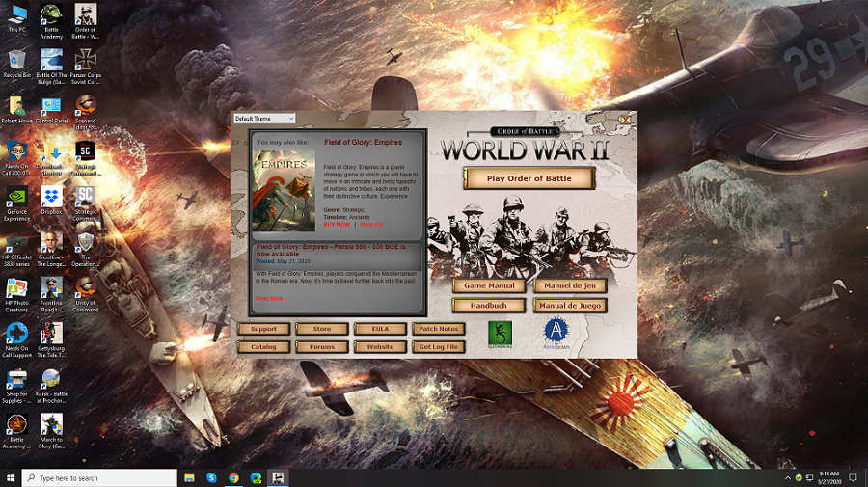Open Shop for Supplies icon
Viewport: 868px width, 487px height.
pyautogui.click(x=17, y=387)
